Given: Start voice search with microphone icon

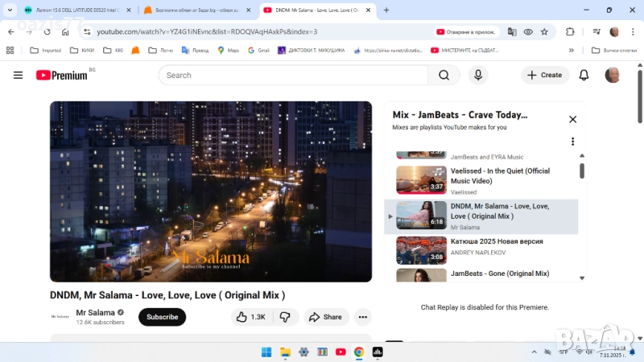Looking at the screenshot, I should click(478, 75).
